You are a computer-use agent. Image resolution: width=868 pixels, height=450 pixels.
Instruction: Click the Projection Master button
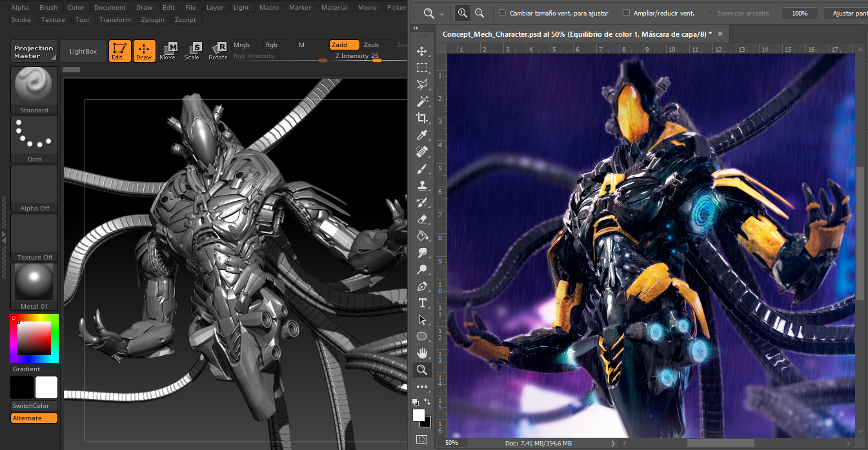[34, 51]
